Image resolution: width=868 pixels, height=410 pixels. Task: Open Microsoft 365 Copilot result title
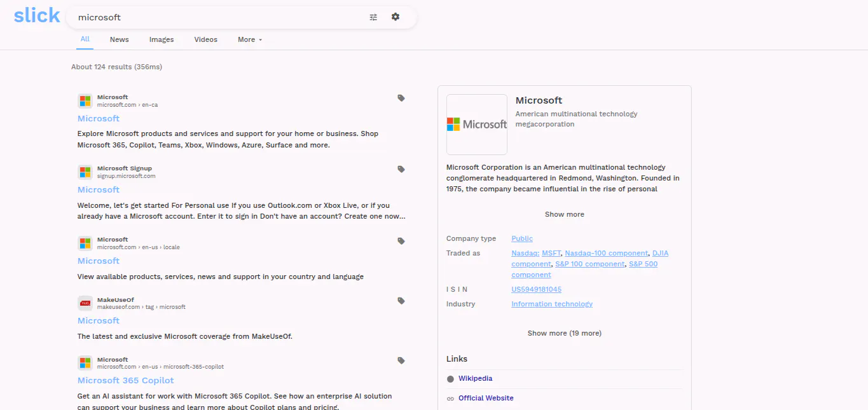tap(126, 380)
